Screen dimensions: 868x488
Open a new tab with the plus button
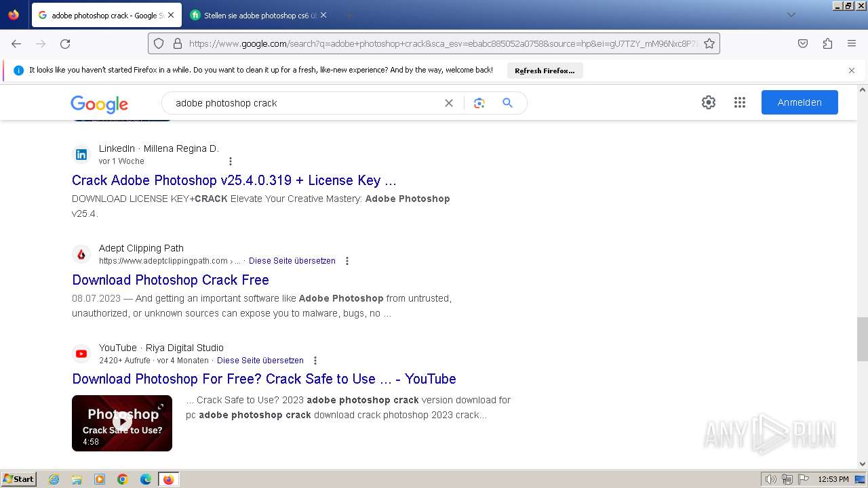pos(349,15)
